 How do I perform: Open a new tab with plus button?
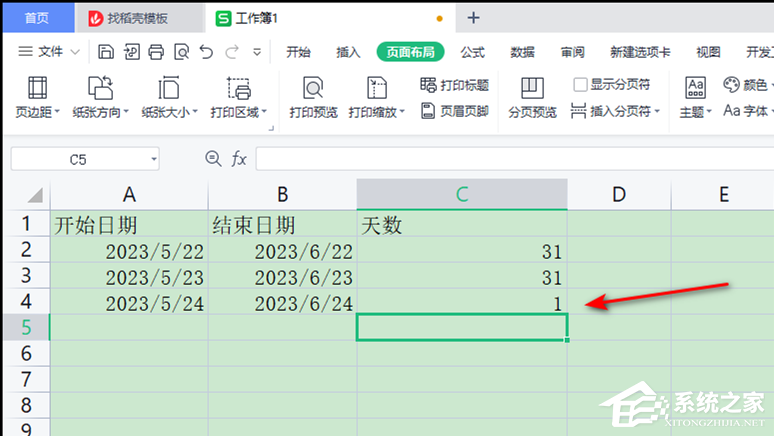[473, 18]
